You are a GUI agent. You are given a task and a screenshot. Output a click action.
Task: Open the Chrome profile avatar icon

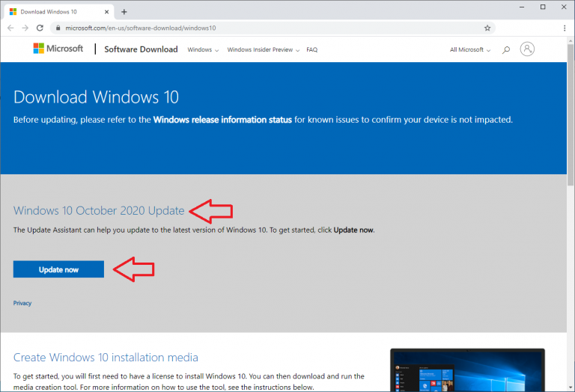click(544, 28)
